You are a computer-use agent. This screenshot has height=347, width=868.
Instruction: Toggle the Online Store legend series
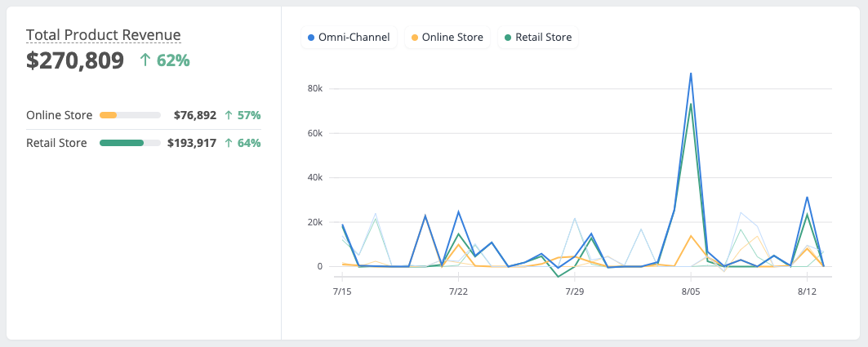pyautogui.click(x=447, y=38)
